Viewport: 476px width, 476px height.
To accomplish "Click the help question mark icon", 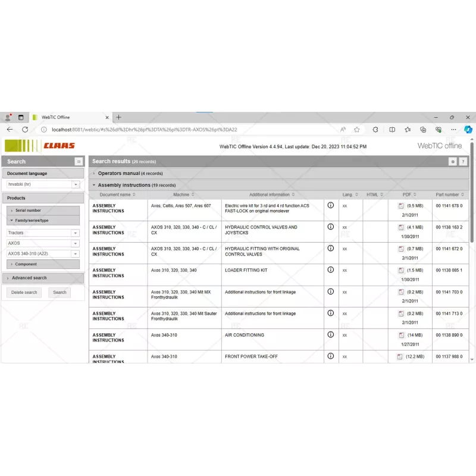I will 463,161.
